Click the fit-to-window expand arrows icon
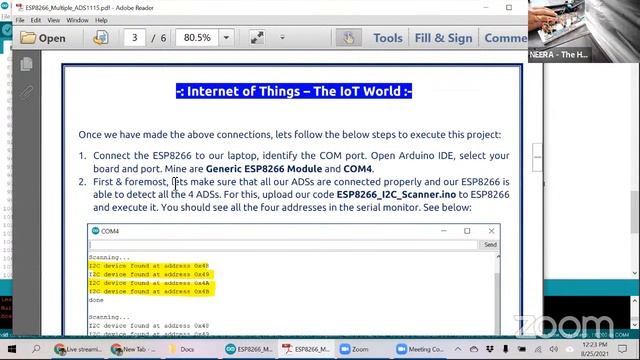 257,38
